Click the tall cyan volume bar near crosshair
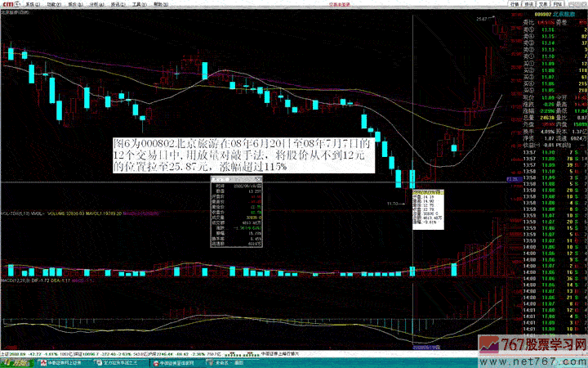Viewport: 588px width, 368px height. click(x=412, y=272)
